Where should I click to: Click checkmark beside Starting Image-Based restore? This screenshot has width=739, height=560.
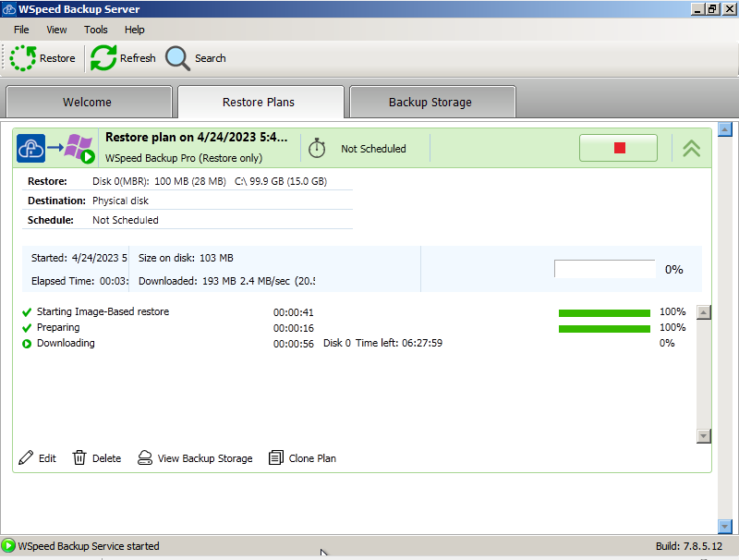pyautogui.click(x=27, y=312)
